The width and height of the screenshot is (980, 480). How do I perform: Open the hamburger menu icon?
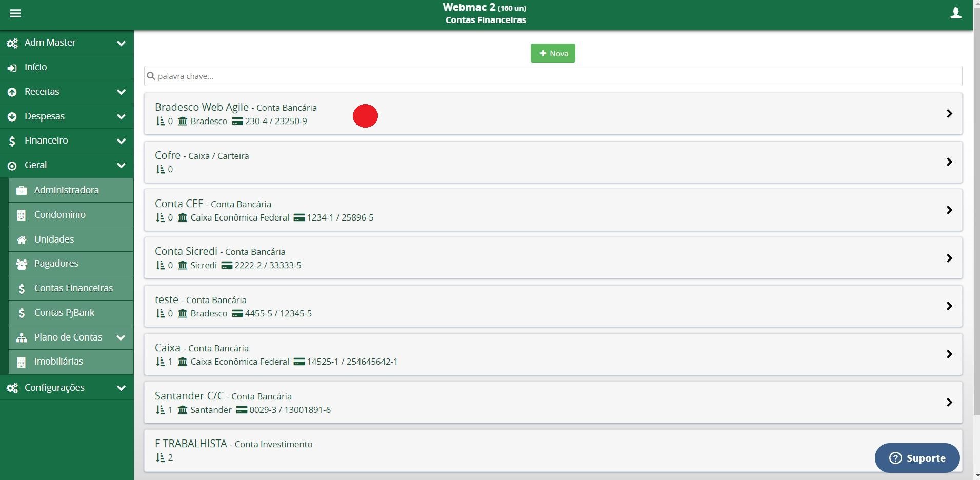tap(15, 13)
